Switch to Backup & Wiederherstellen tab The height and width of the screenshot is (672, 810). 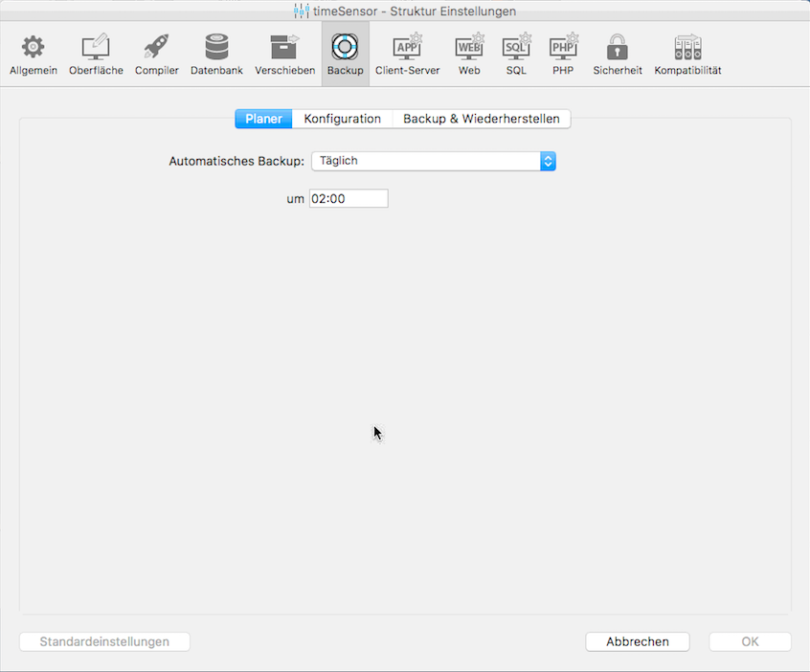481,119
